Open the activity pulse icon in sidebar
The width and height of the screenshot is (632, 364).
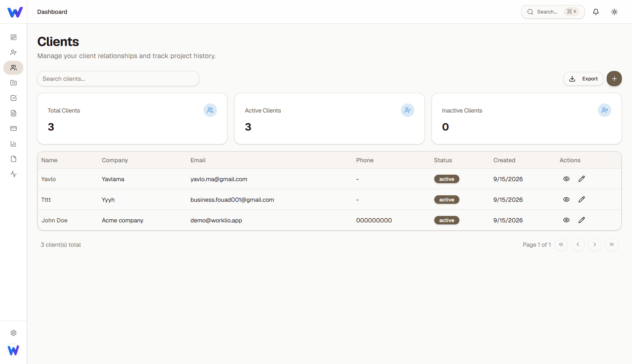click(x=14, y=174)
